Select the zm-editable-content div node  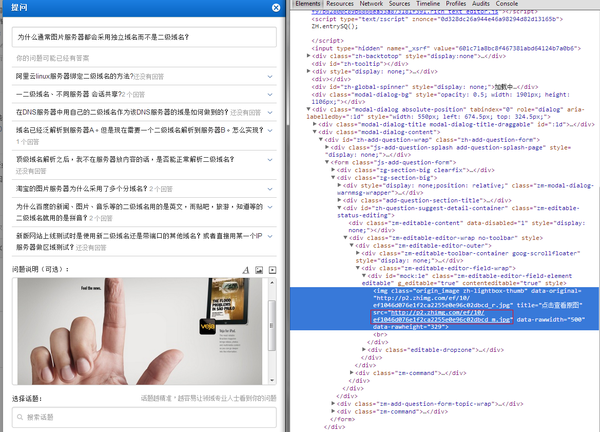(467, 227)
